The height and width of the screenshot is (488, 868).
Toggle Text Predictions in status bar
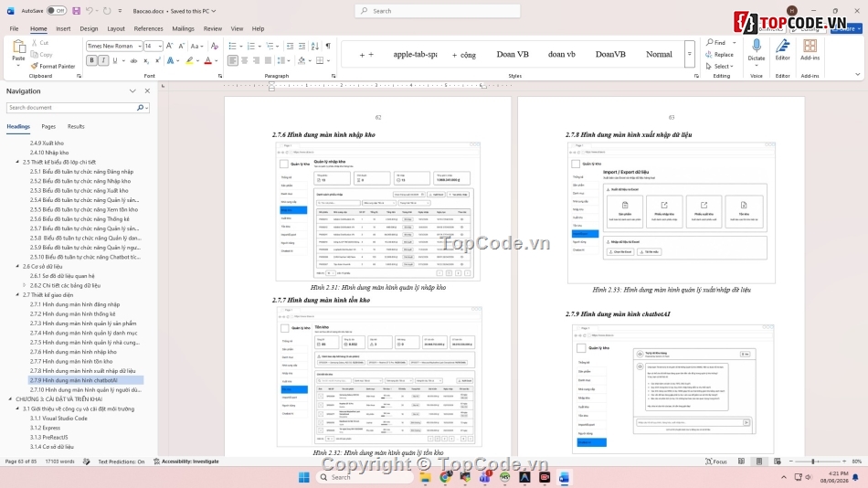point(122,461)
